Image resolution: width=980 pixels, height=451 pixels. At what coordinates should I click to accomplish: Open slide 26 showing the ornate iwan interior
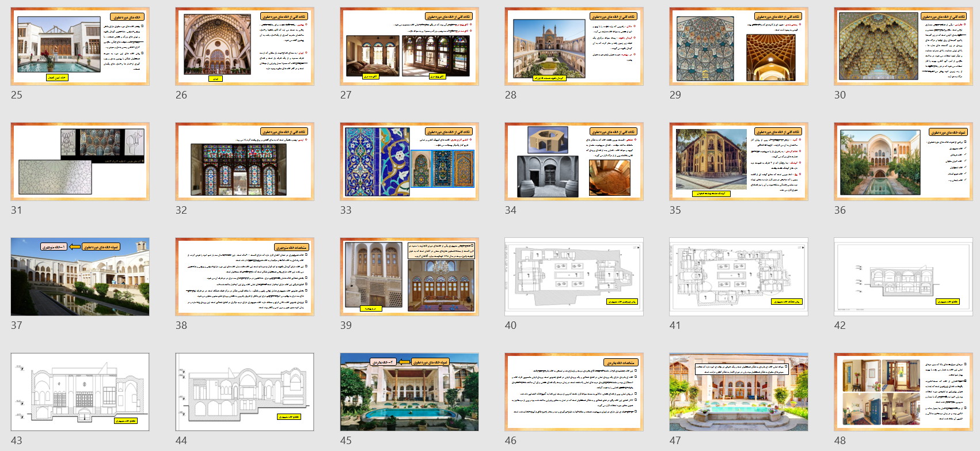pyautogui.click(x=245, y=46)
